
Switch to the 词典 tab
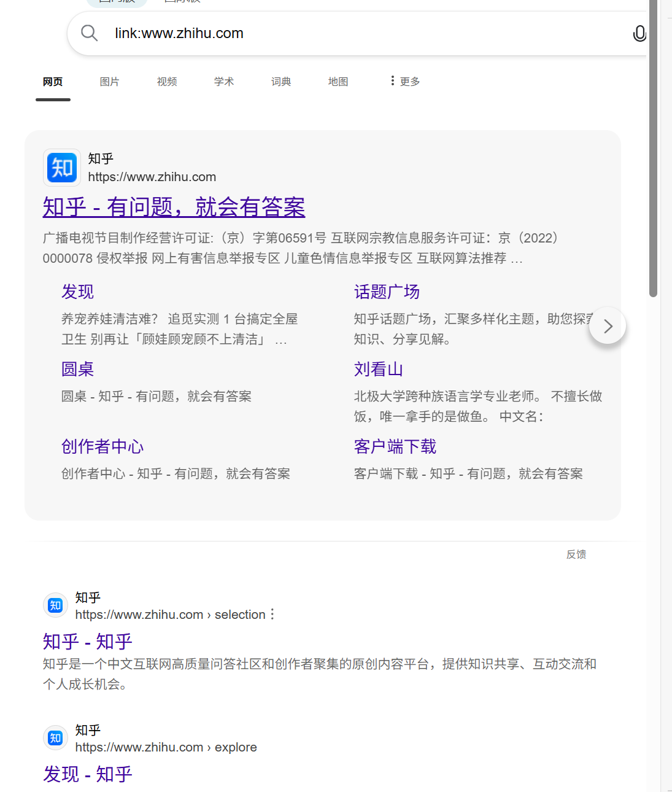[281, 82]
